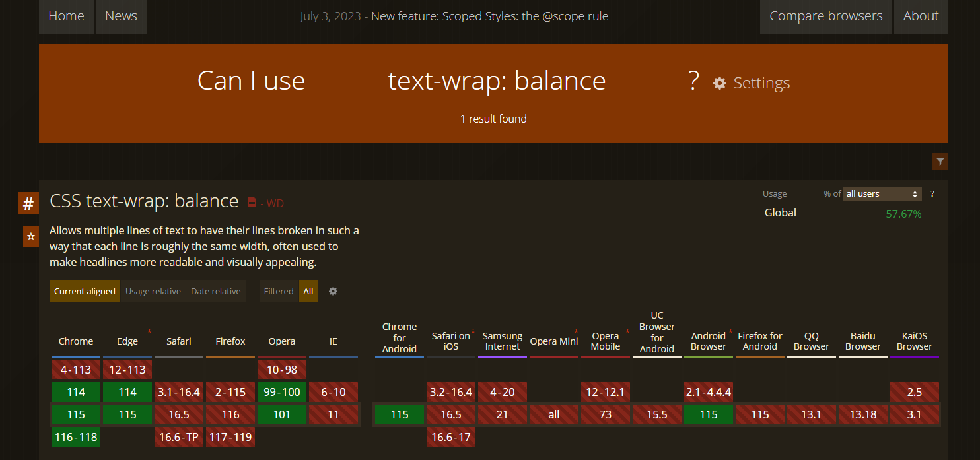The image size is (980, 460).
Task: Open Compare browsers page
Action: (x=825, y=16)
